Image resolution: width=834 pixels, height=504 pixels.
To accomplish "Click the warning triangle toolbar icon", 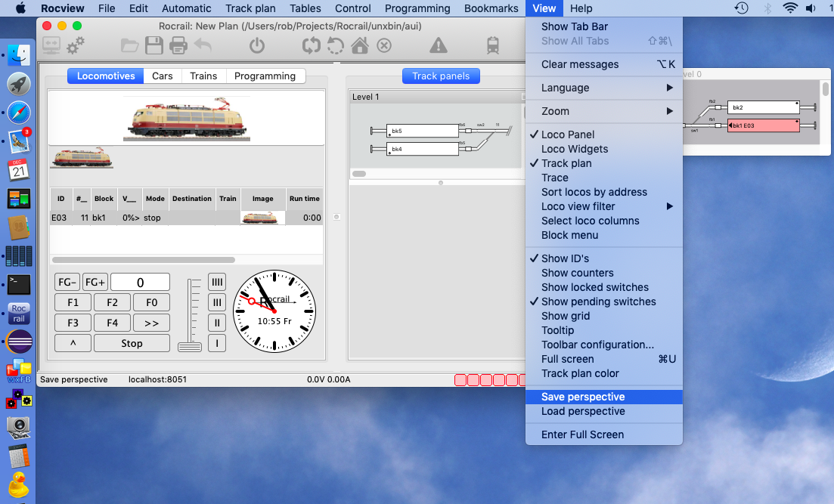I will (438, 46).
